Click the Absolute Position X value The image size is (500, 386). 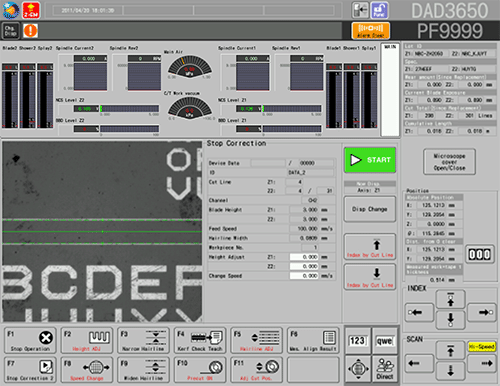(430, 205)
